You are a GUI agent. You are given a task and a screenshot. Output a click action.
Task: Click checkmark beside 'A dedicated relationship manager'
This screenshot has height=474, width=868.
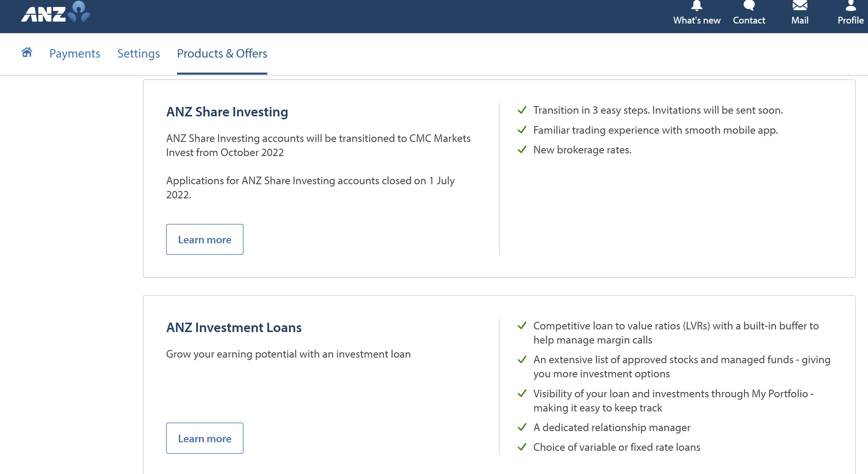click(x=522, y=427)
